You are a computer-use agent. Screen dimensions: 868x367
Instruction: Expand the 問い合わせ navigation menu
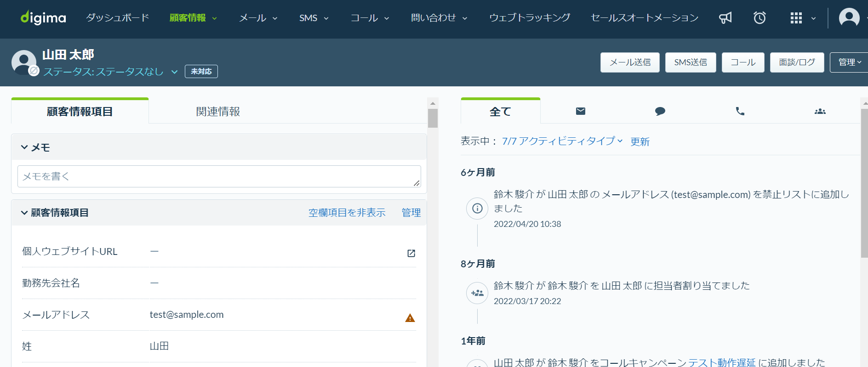tap(439, 18)
